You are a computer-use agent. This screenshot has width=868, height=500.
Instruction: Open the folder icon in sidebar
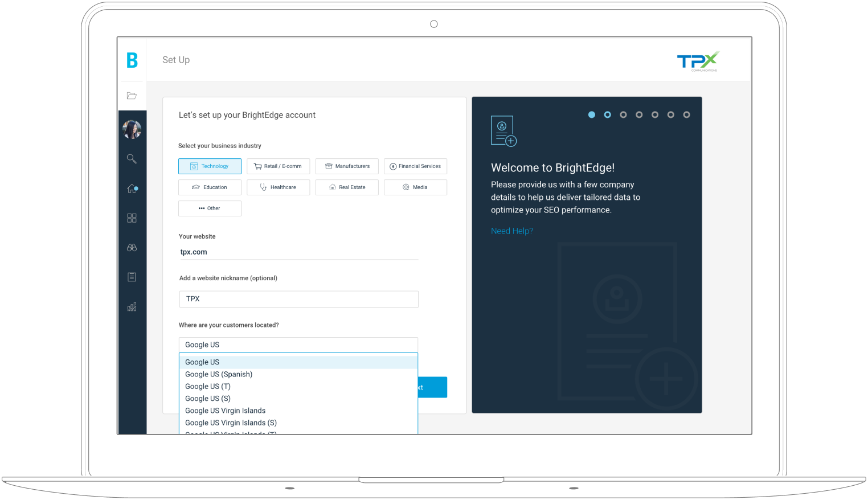132,96
